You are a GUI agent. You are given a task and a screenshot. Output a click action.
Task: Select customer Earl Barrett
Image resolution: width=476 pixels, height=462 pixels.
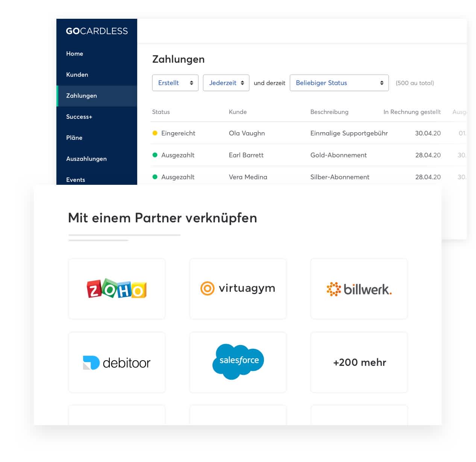(246, 155)
